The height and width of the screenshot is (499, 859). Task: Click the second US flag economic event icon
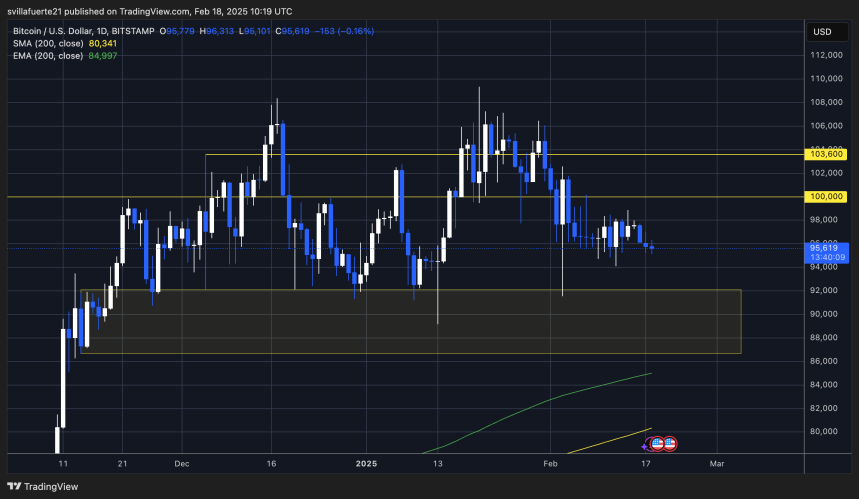670,442
